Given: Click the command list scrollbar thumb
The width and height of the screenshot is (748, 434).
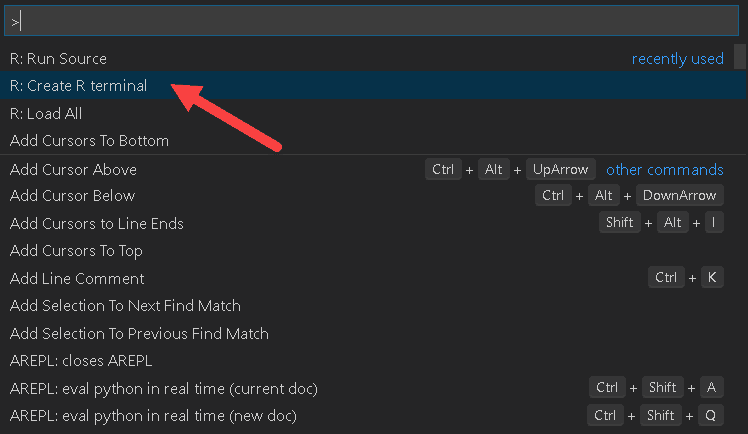Looking at the screenshot, I should (x=740, y=57).
